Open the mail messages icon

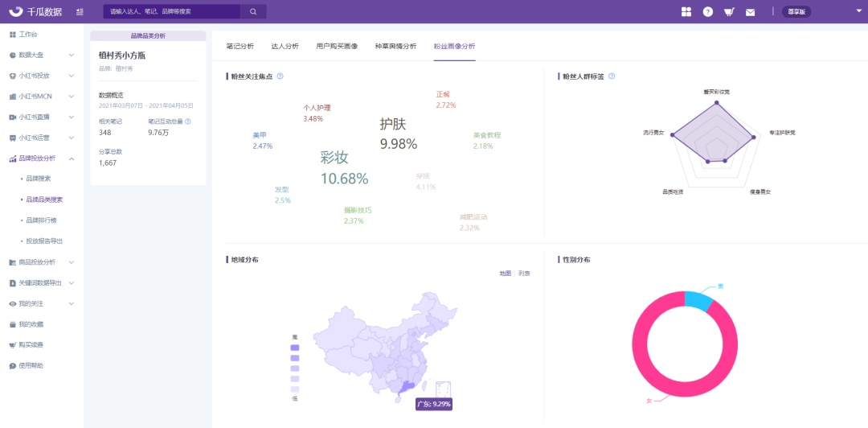pyautogui.click(x=750, y=12)
